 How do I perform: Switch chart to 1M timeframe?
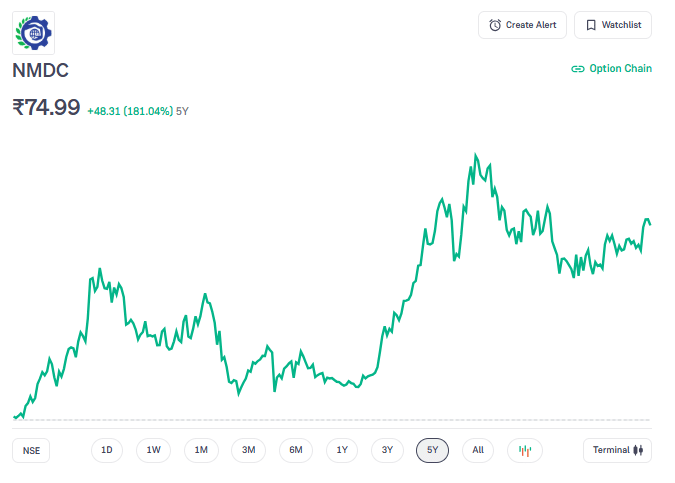[x=201, y=450]
